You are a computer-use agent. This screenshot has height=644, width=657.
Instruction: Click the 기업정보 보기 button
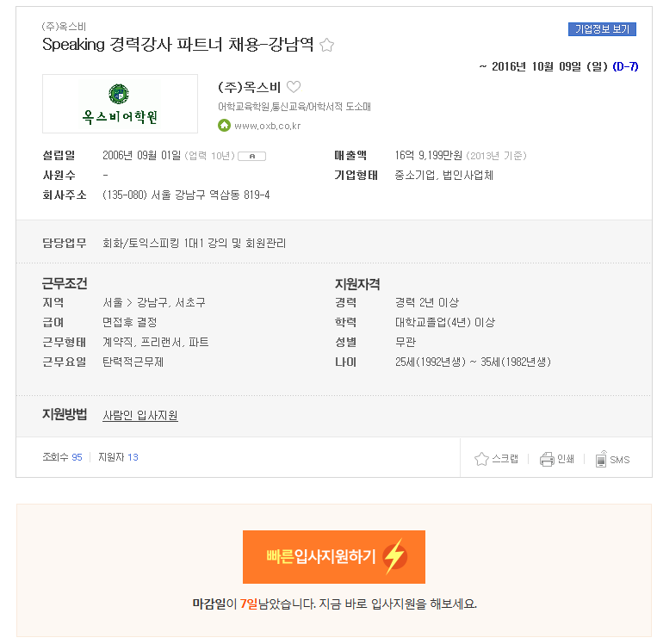tap(602, 29)
